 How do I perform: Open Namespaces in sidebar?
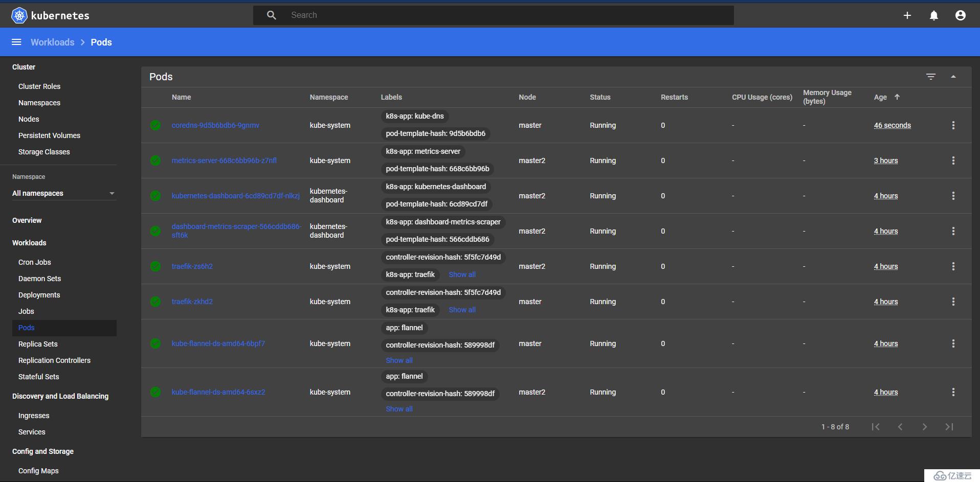tap(39, 103)
